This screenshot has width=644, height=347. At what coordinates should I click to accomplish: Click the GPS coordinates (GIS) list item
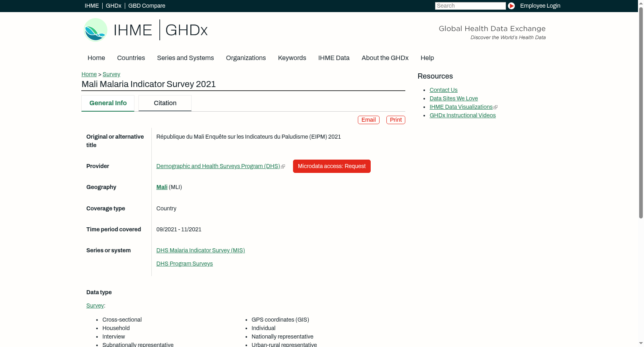[x=280, y=320]
